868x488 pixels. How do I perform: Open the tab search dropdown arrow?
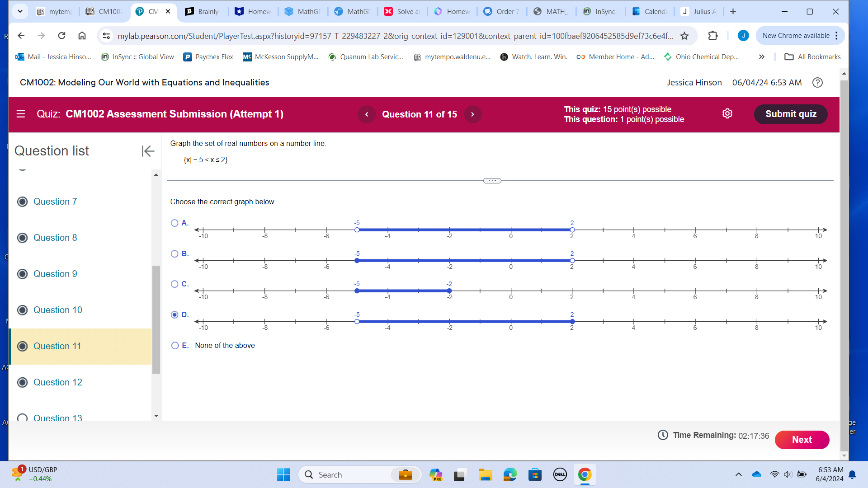pos(20,11)
